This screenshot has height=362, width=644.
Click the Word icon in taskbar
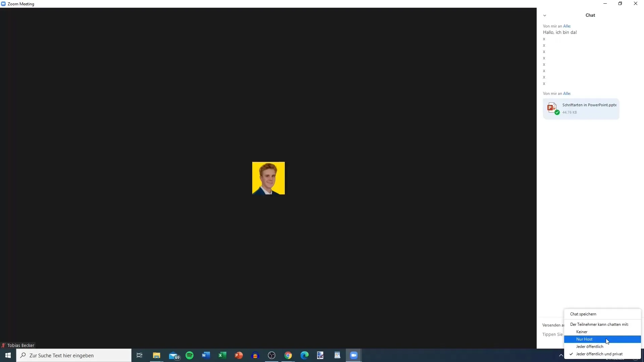click(205, 355)
